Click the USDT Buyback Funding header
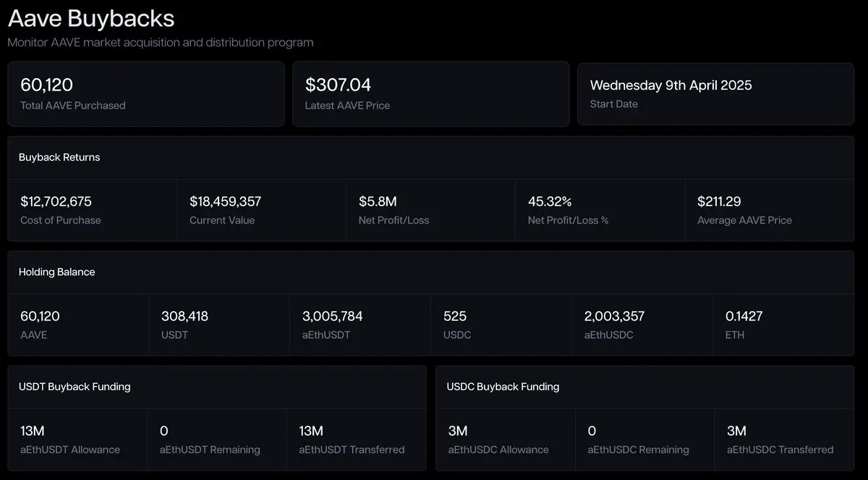Image resolution: width=868 pixels, height=480 pixels. (75, 387)
